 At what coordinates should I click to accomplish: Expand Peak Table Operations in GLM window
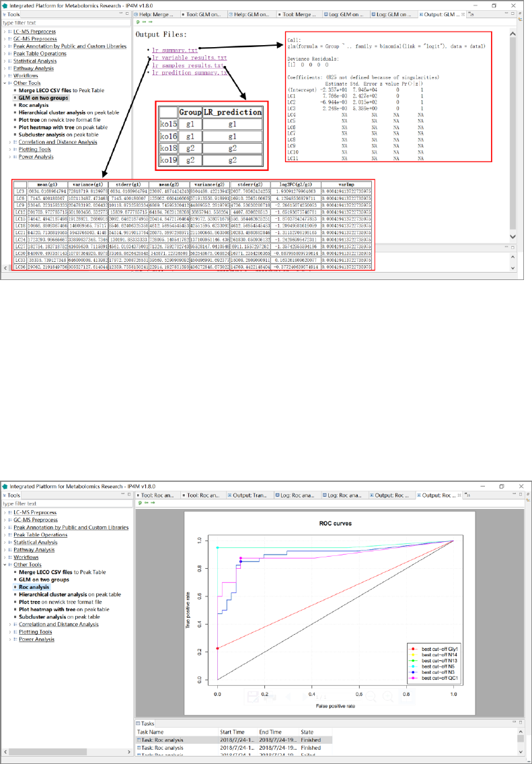5,54
